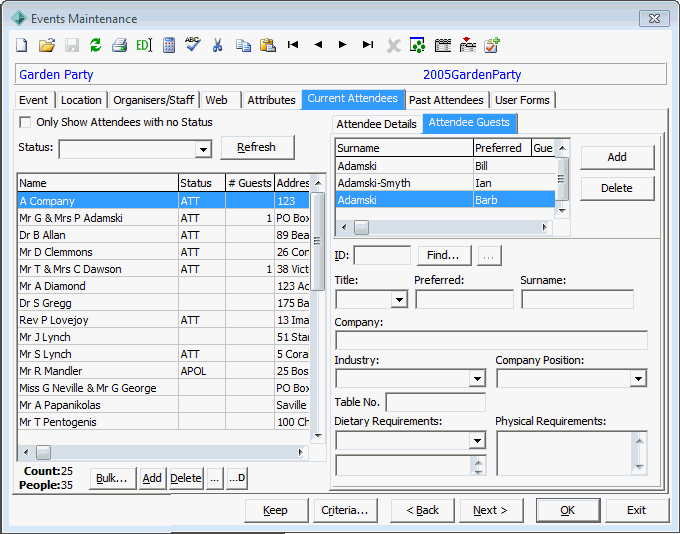Click the Events Maintenance title bar diamond icon

point(19,18)
